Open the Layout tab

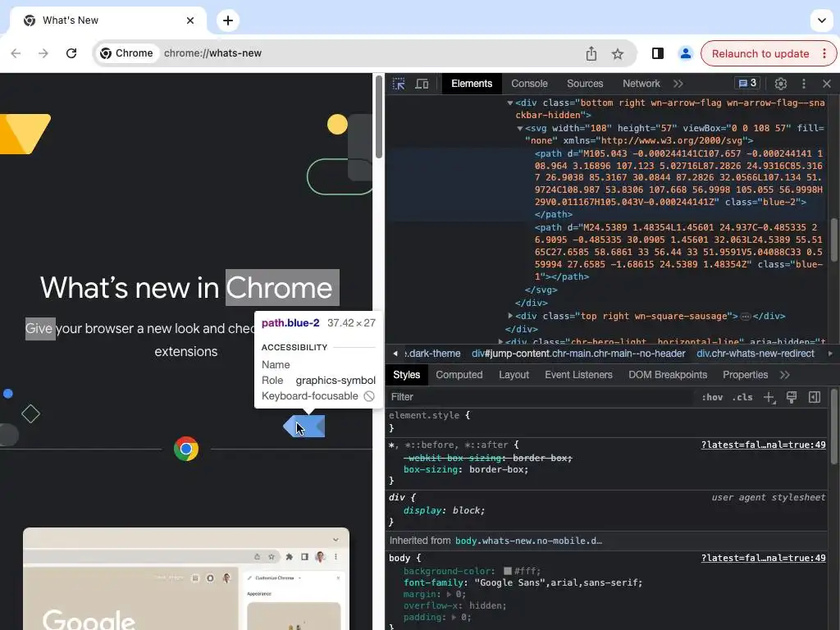point(514,375)
